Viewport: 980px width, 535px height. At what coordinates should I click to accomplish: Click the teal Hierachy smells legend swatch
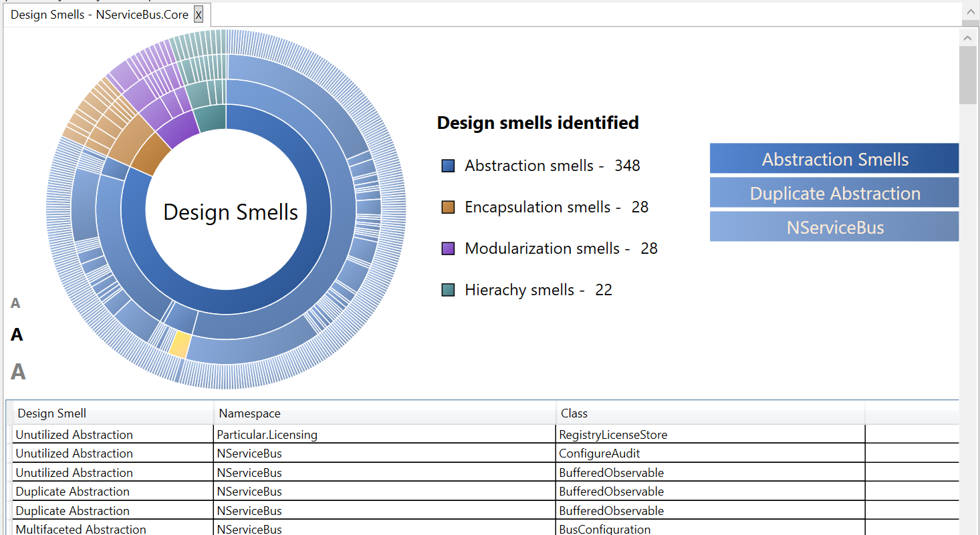[448, 290]
